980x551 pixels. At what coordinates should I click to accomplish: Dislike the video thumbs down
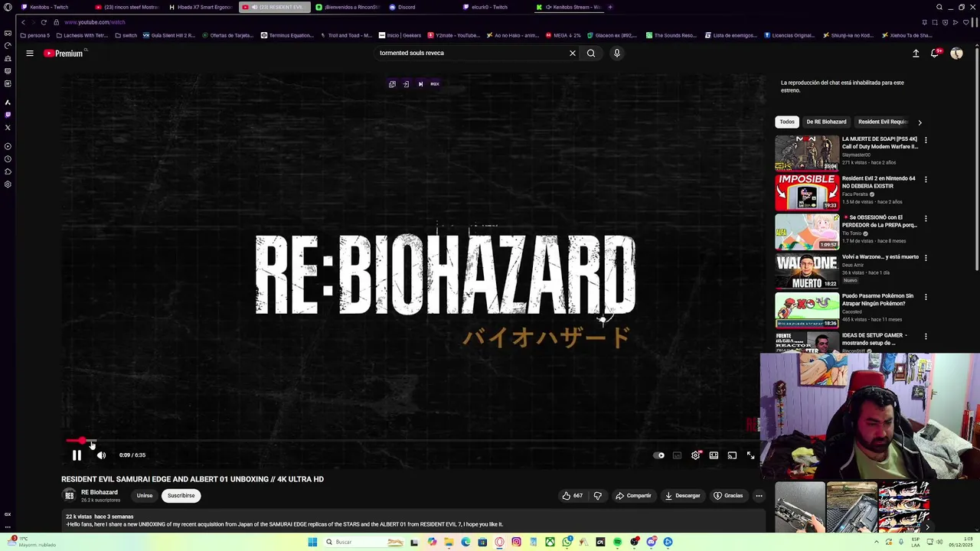click(x=598, y=495)
